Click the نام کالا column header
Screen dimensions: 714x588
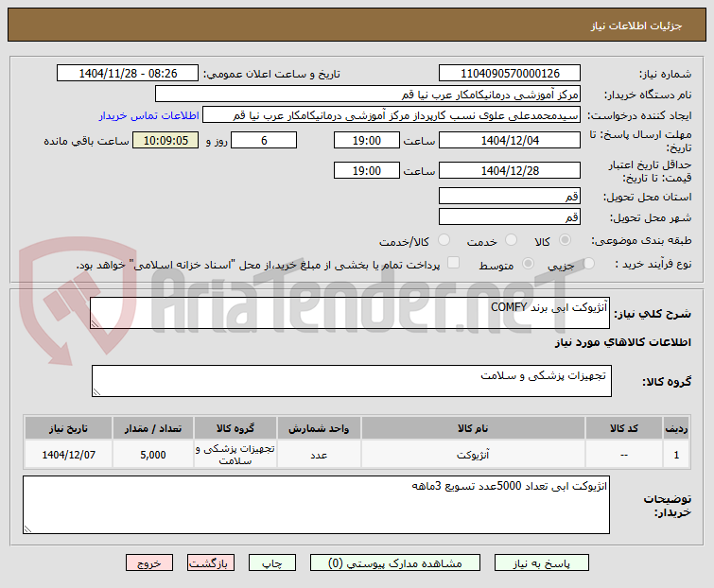click(x=473, y=428)
